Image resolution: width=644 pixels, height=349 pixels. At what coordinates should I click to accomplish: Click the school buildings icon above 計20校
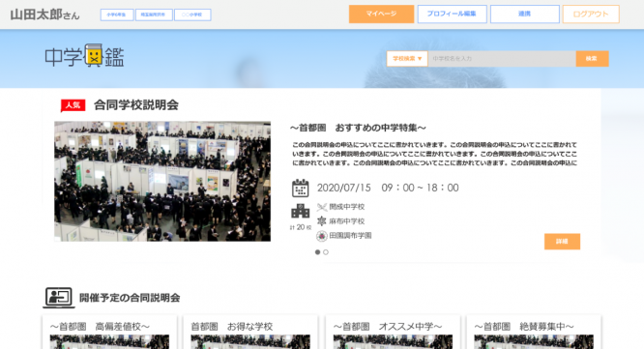click(300, 211)
